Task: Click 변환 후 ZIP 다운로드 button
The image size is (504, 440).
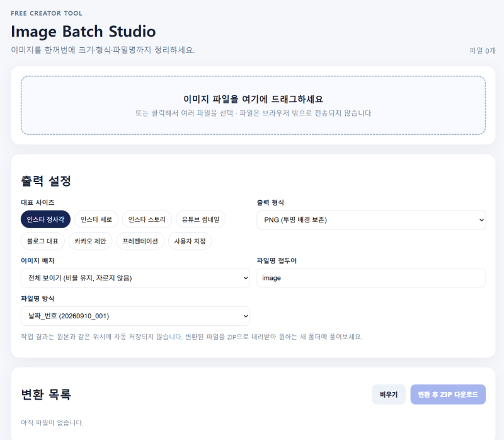Action: [448, 395]
